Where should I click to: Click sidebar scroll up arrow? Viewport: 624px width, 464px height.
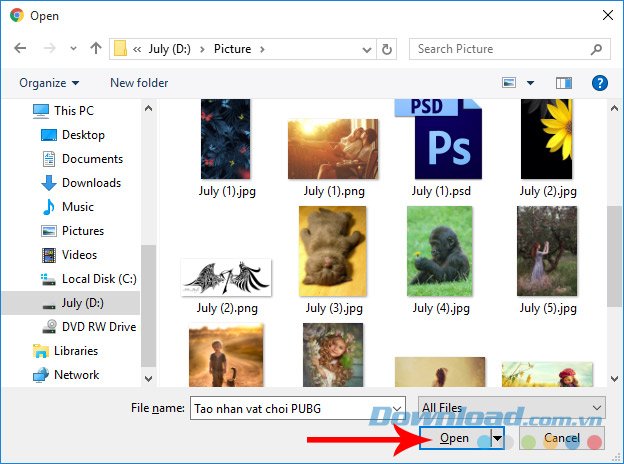tap(148, 108)
